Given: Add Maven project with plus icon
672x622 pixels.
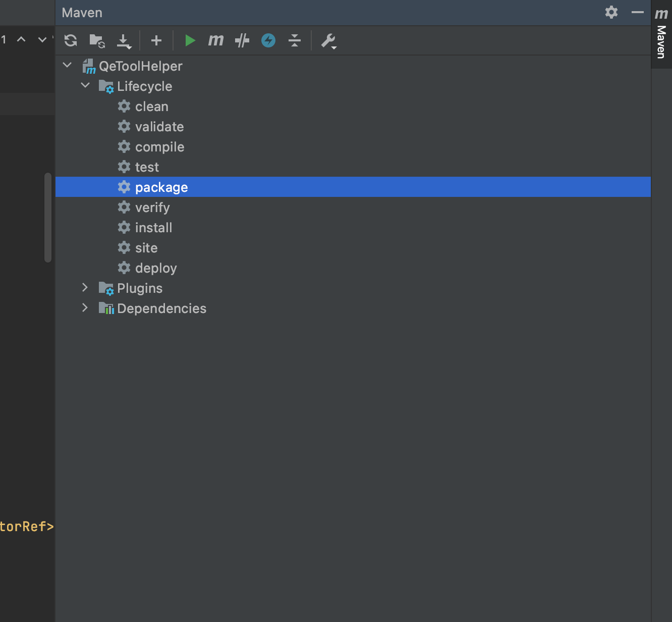Looking at the screenshot, I should [x=156, y=40].
